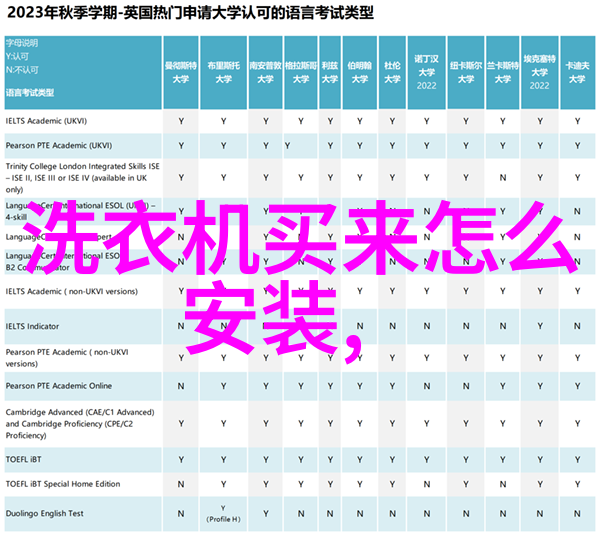The width and height of the screenshot is (600, 536).
Task: Click N under 卡迪夫大学 in Duolingo English Test row
Action: [x=577, y=514]
